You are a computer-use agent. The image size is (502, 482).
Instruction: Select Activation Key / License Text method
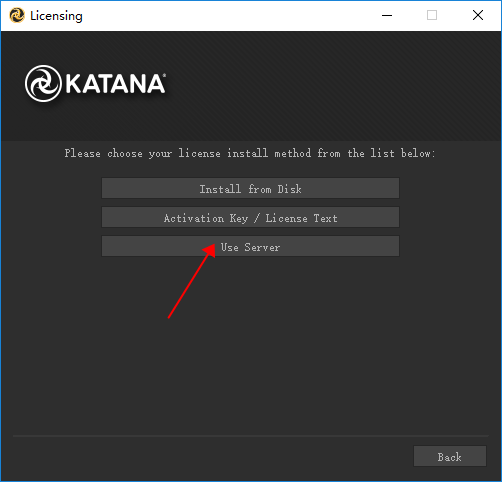(x=250, y=217)
